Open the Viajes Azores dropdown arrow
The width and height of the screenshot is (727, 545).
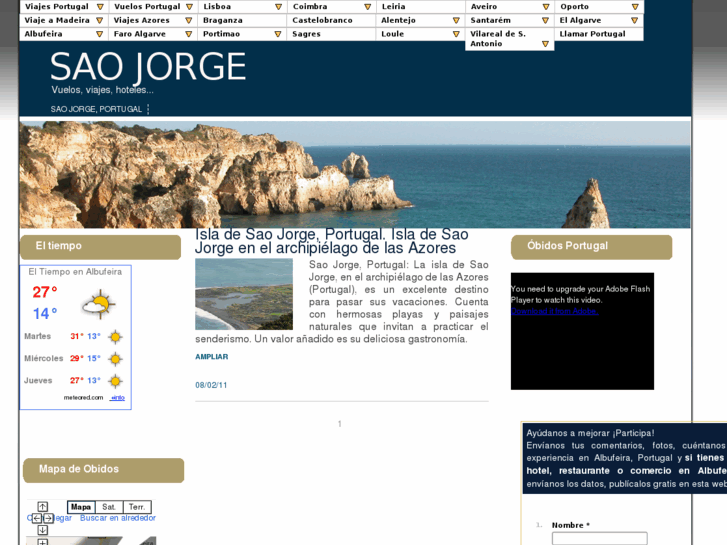click(188, 20)
